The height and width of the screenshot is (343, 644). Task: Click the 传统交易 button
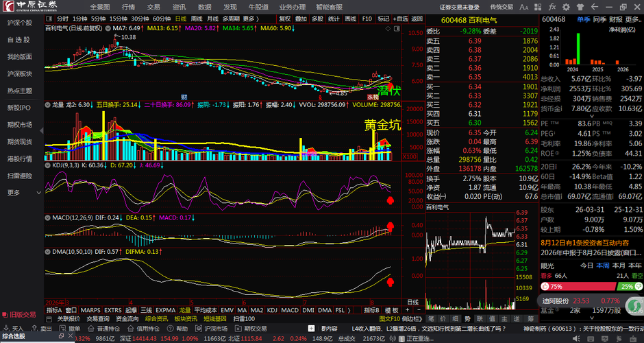point(501,7)
